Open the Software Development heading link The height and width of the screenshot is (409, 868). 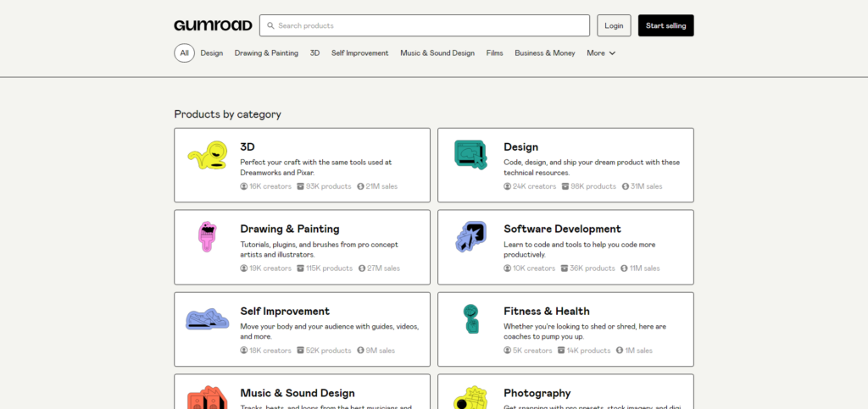[562, 229]
